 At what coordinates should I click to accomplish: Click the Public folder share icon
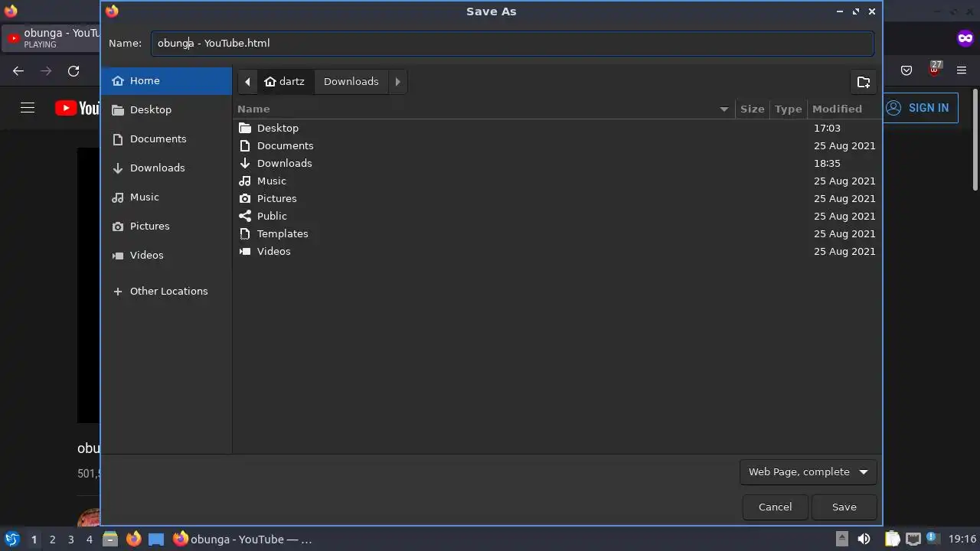click(245, 216)
